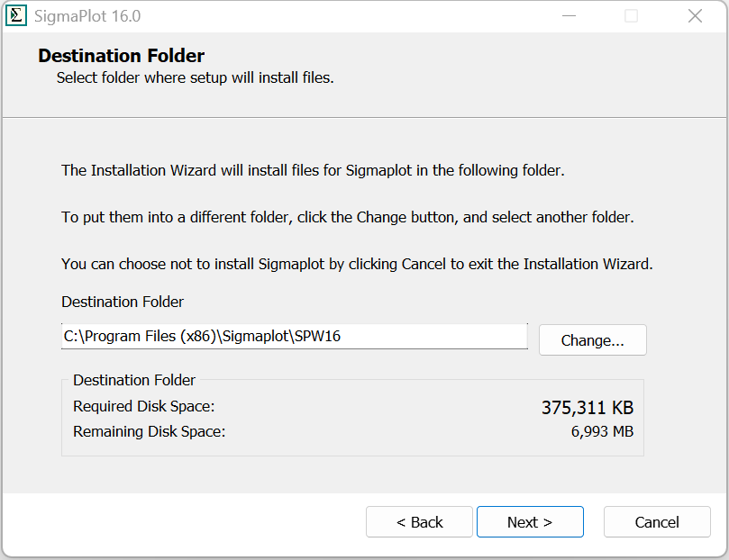The width and height of the screenshot is (729, 560).
Task: Click the destination folder path field
Action: (x=295, y=336)
